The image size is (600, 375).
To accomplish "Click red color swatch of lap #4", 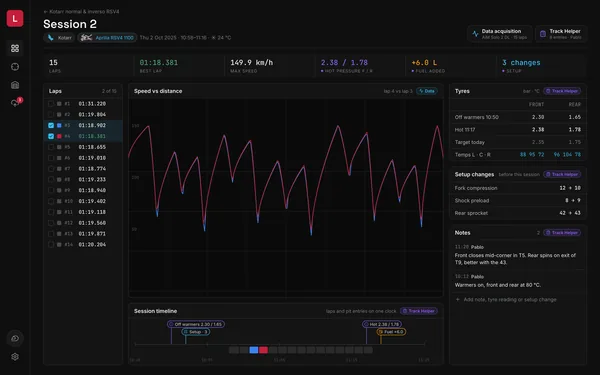I will click(x=59, y=136).
